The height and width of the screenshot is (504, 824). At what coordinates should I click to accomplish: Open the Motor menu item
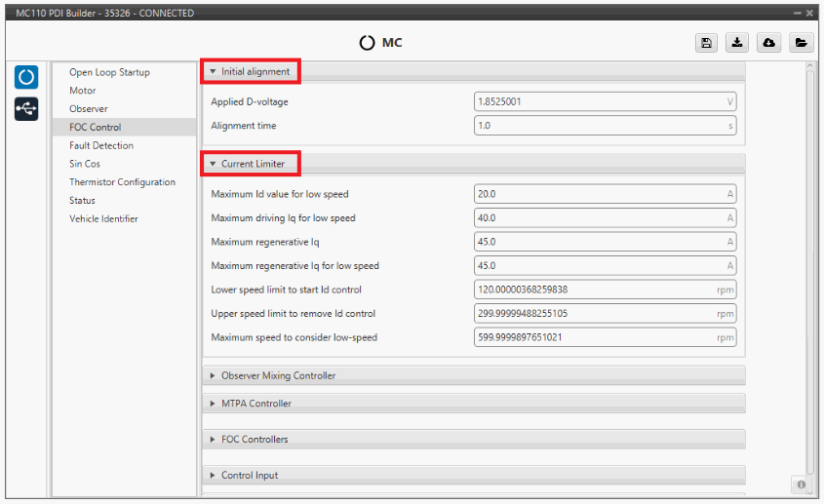(83, 91)
